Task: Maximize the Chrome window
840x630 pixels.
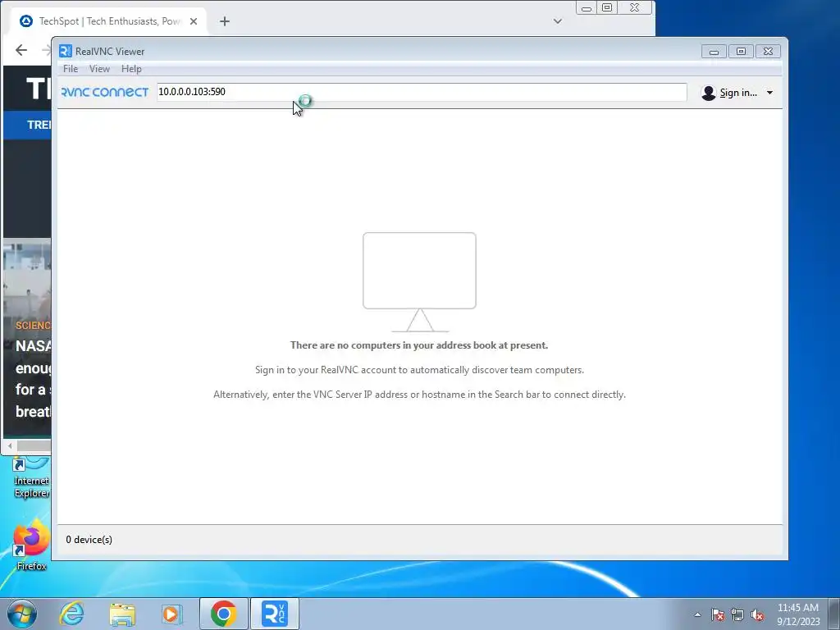Action: 607,8
